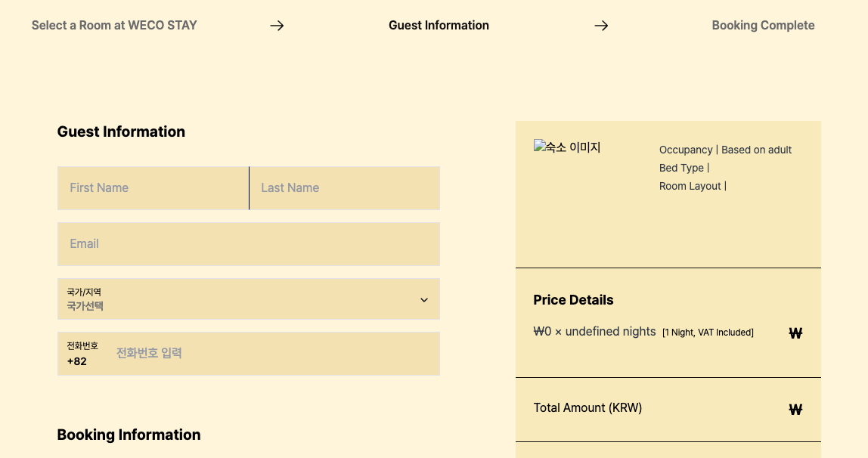
Task: Click the Occupancy info line
Action: coord(725,150)
